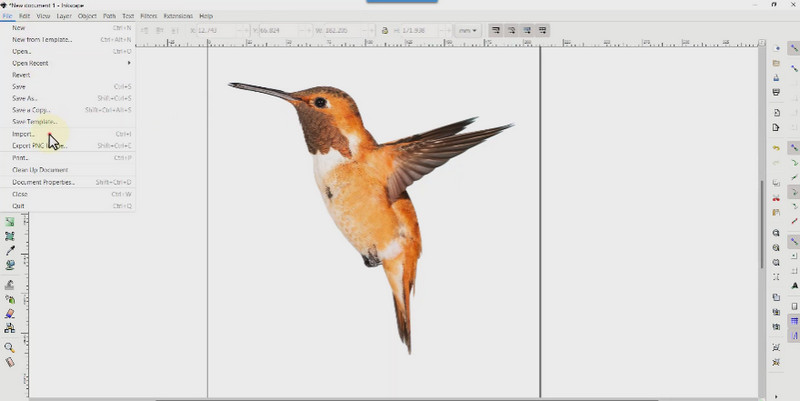Click the Open folder icon in commands bar
This screenshot has height=401, width=800.
[776, 63]
